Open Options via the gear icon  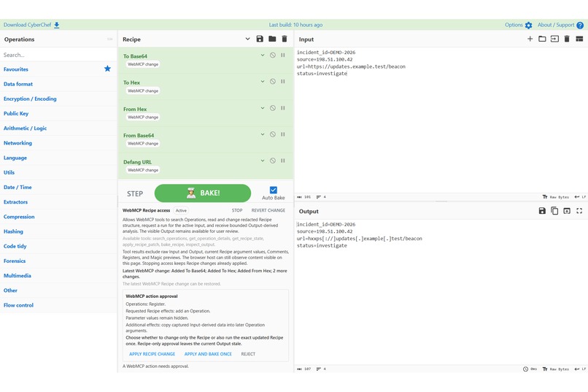pyautogui.click(x=528, y=25)
